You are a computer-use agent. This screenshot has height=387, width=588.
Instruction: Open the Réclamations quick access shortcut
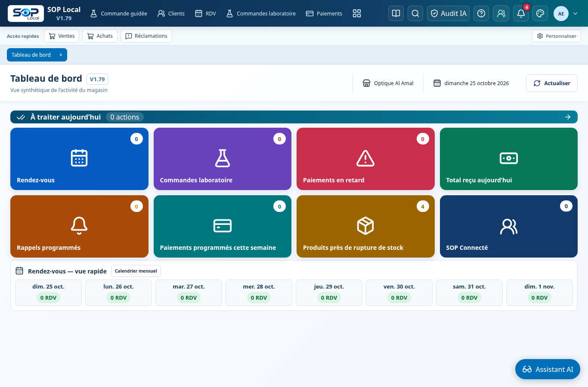146,36
